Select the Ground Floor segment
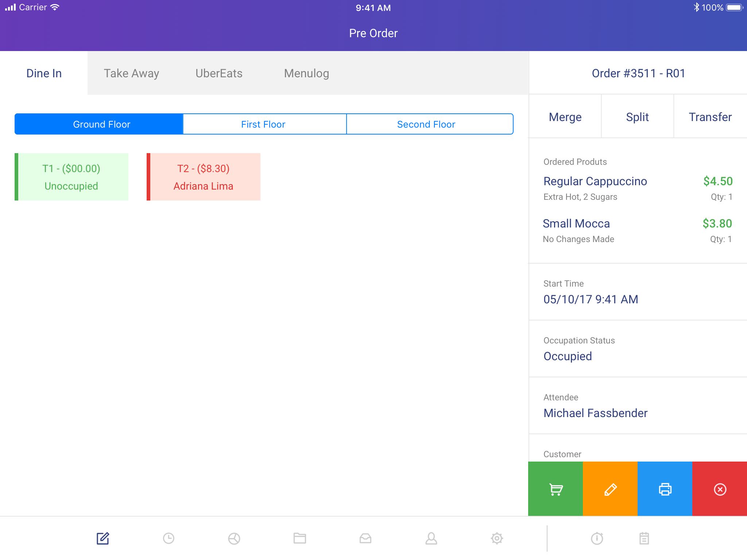This screenshot has height=560, width=747. (101, 124)
